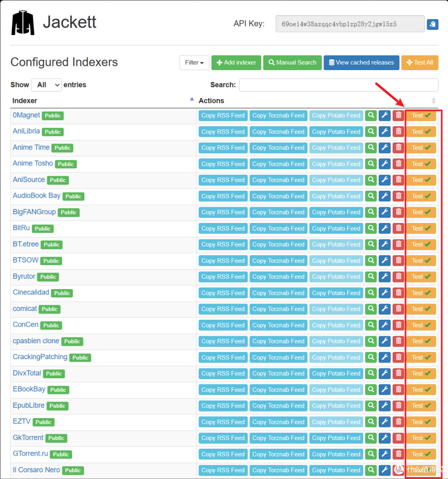Copy Potato Feed for BigFANGroup
The height and width of the screenshot is (479, 448).
[336, 212]
